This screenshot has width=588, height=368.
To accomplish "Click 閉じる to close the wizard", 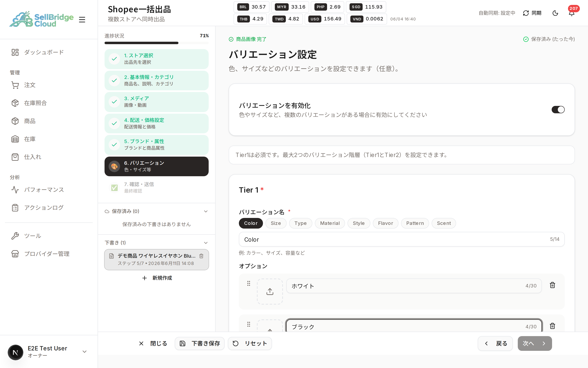I will point(153,343).
